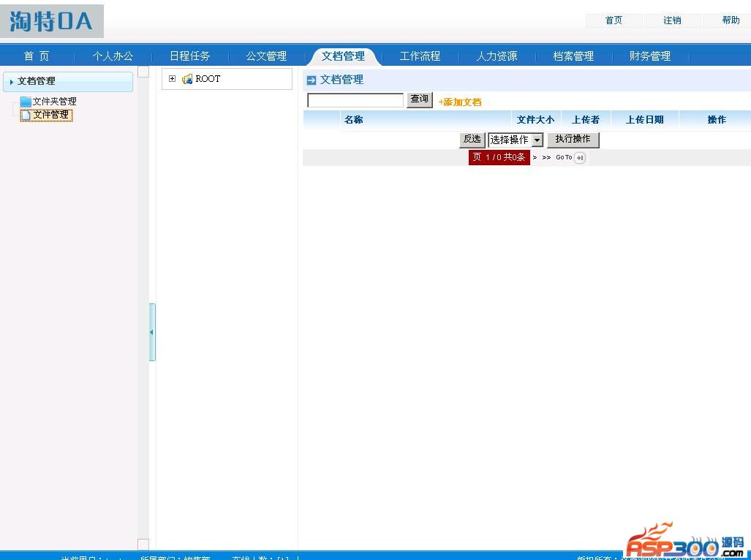Screen dimensions: 751x560
Task: Select 文件管理 in the sidebar tree
Action: [51, 115]
